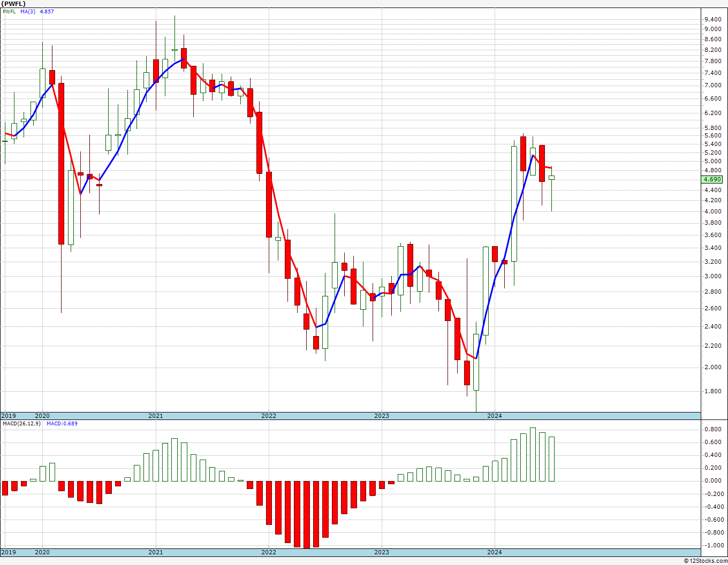This screenshot has height=565, width=728.
Task: Click the 1.800 price axis label
Action: [714, 391]
